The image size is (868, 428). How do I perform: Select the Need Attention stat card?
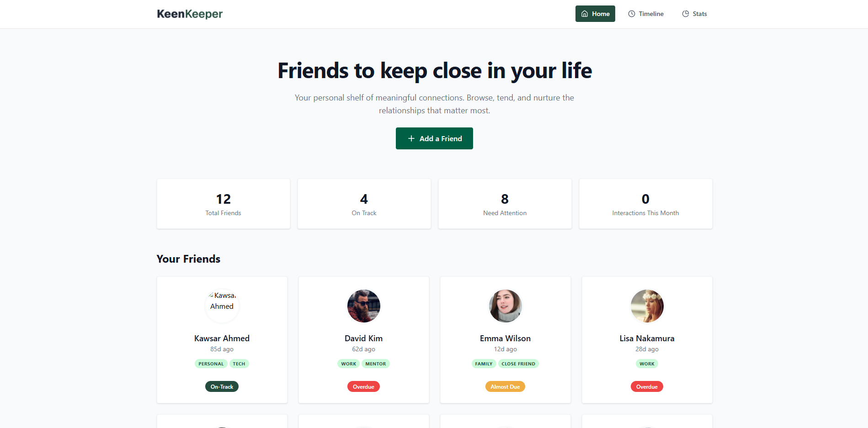pos(505,204)
